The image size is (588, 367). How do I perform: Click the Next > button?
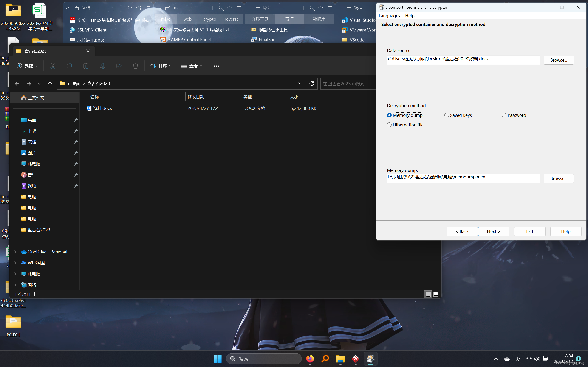(x=493, y=231)
